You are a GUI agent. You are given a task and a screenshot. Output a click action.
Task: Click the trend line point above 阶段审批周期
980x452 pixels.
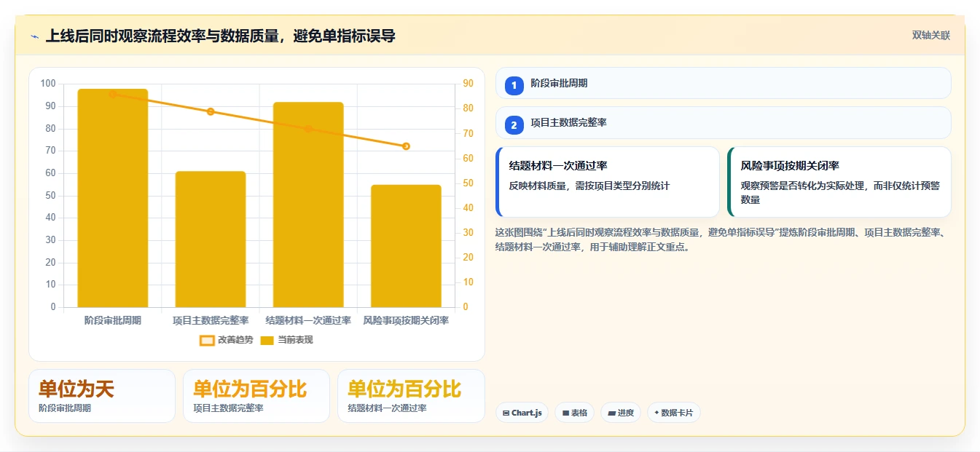(x=113, y=94)
